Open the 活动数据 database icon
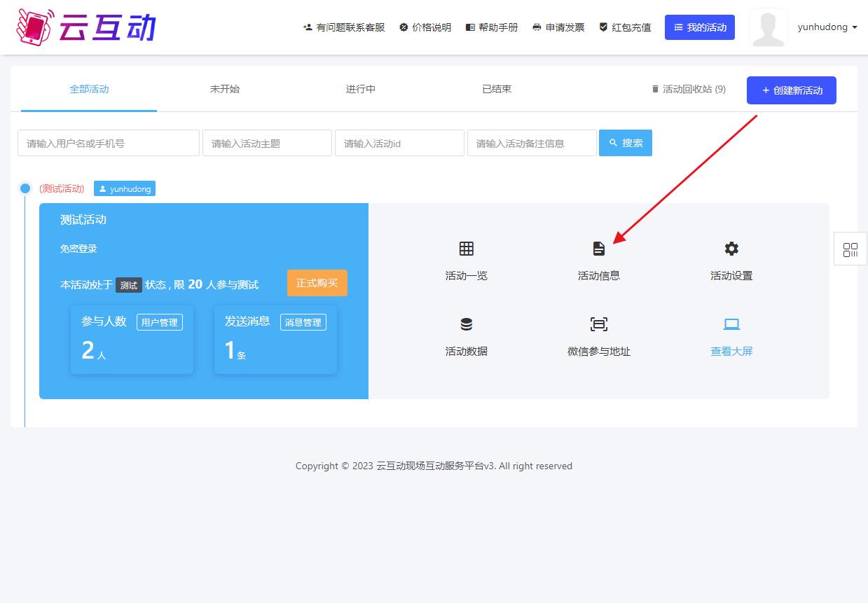This screenshot has width=868, height=603. pos(466,324)
